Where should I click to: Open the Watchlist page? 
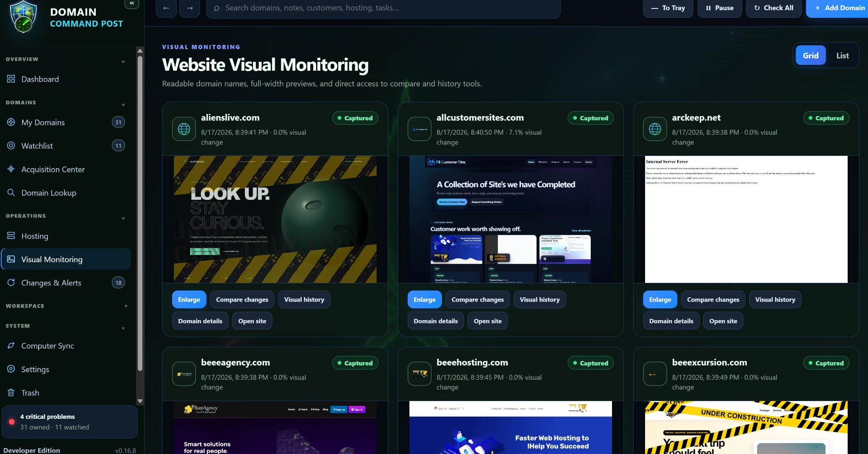(66, 145)
